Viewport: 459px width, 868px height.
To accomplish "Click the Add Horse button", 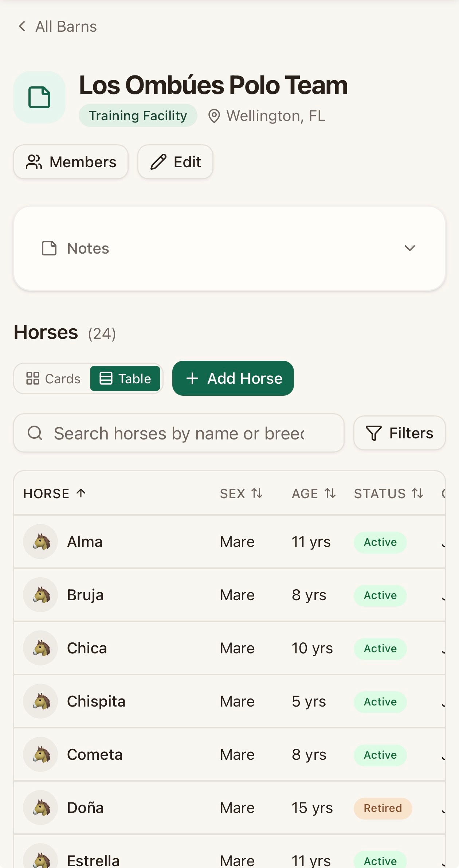I will pos(233,378).
